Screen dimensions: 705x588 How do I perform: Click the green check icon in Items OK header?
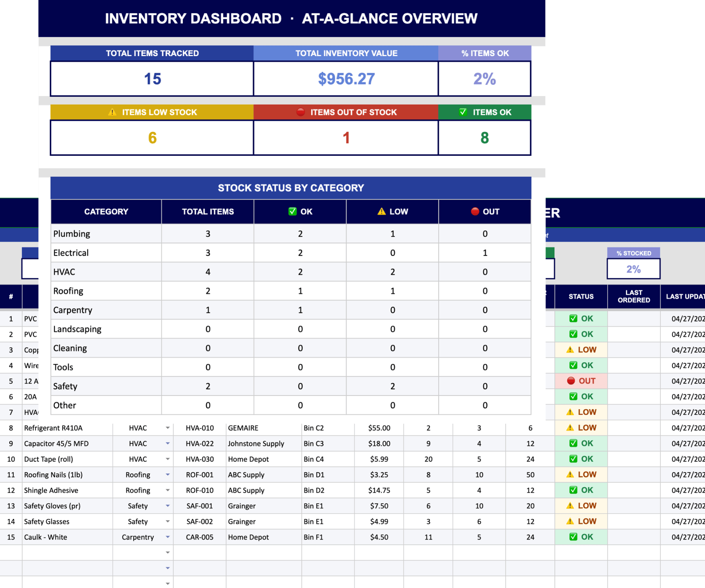click(463, 112)
